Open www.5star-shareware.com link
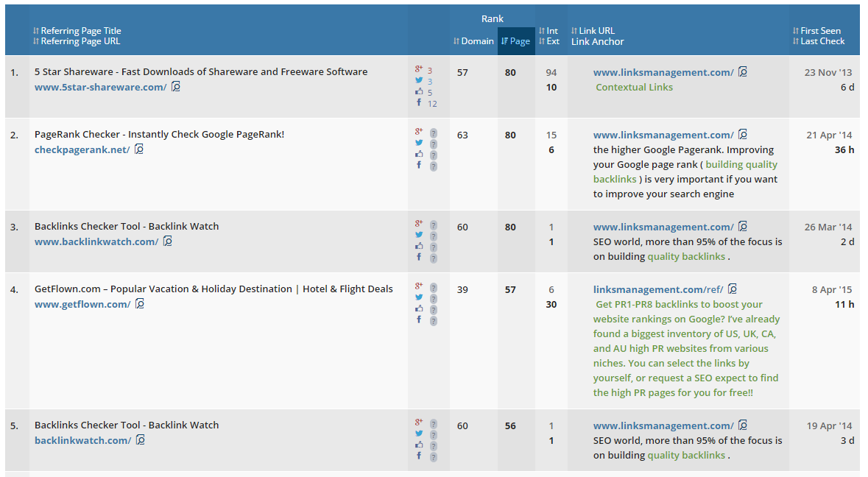The image size is (868, 477). tap(100, 88)
